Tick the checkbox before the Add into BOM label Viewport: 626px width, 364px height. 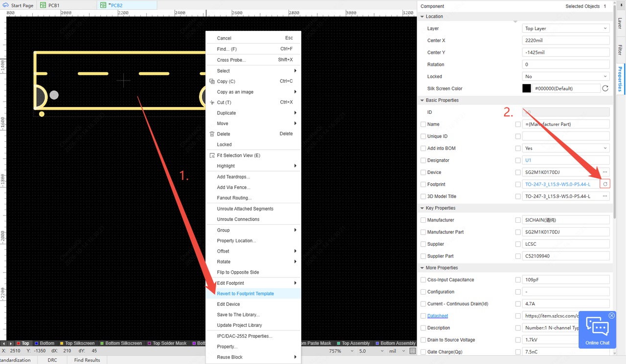pos(424,148)
